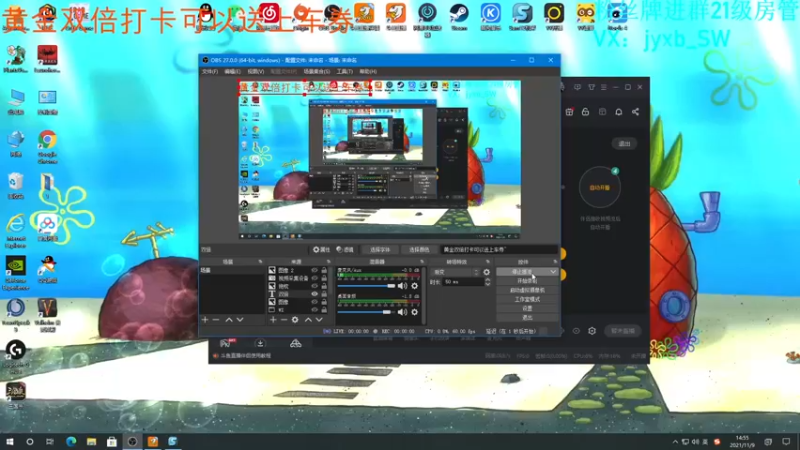This screenshot has width=800, height=450.
Task: Open the Scene Collection (S) menu in OBS
Action: pos(316,71)
